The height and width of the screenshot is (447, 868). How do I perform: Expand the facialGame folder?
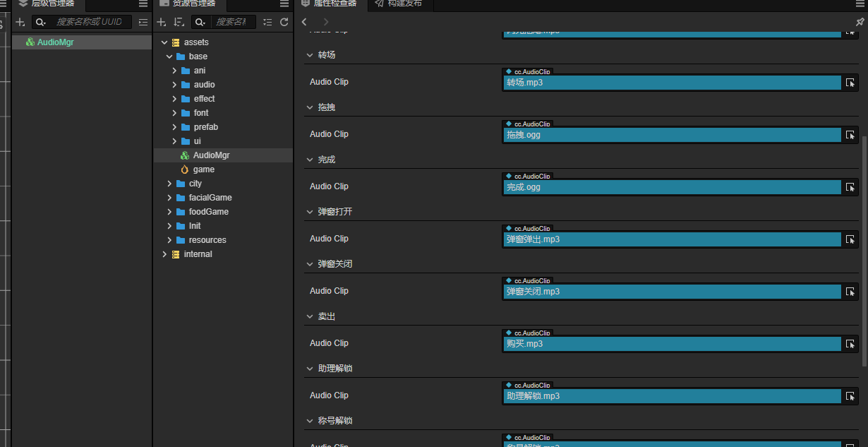[x=169, y=198]
